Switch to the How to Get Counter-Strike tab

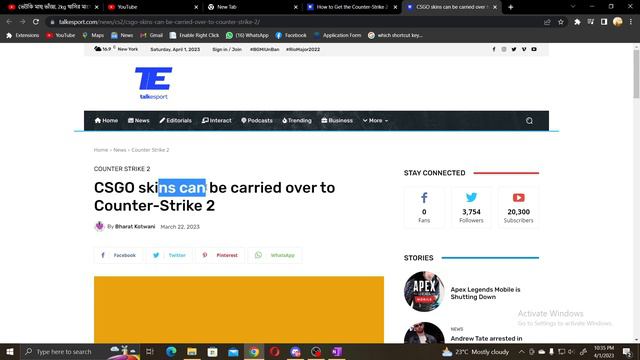tap(351, 7)
